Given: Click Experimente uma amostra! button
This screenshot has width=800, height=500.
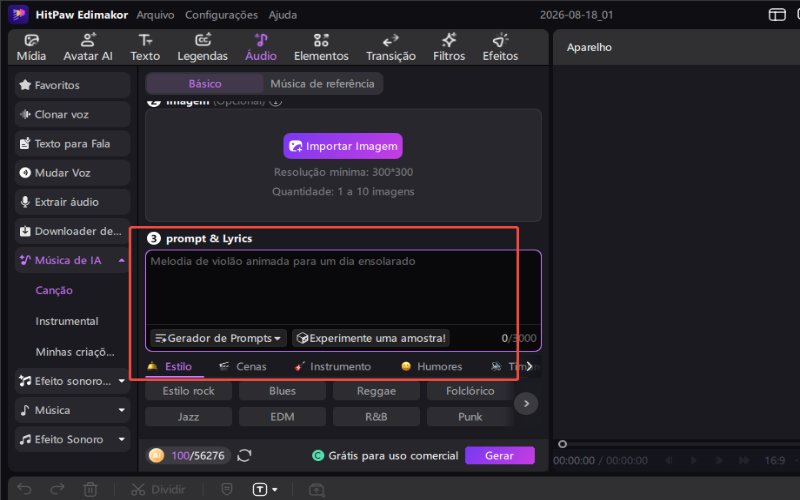Looking at the screenshot, I should 371,338.
